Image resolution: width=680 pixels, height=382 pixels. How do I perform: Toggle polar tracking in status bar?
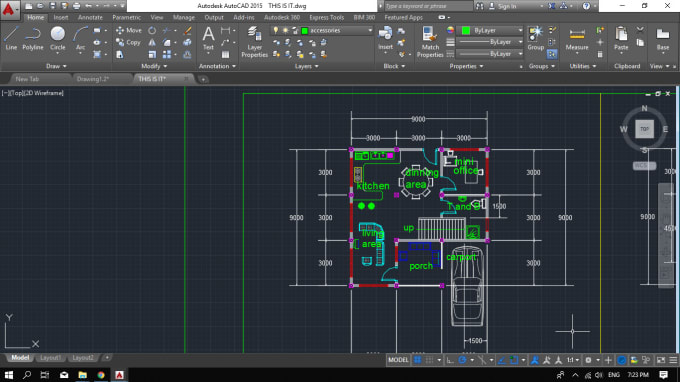(462, 360)
